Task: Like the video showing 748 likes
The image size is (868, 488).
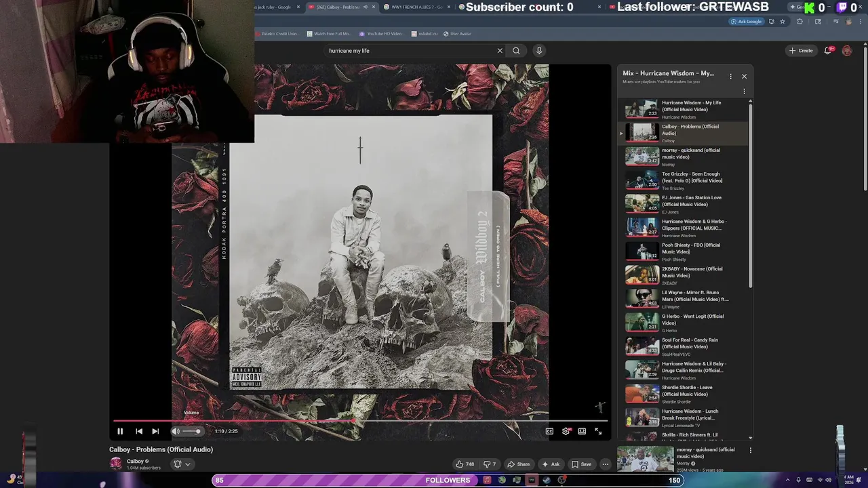Action: pyautogui.click(x=465, y=464)
